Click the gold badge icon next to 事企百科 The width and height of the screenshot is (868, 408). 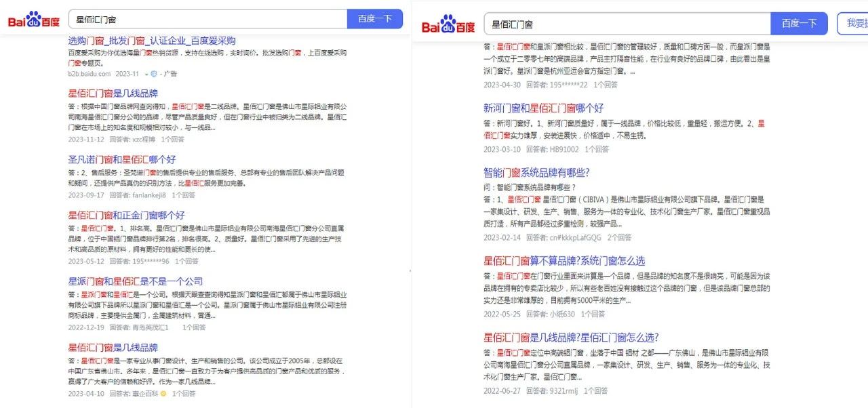[163, 393]
